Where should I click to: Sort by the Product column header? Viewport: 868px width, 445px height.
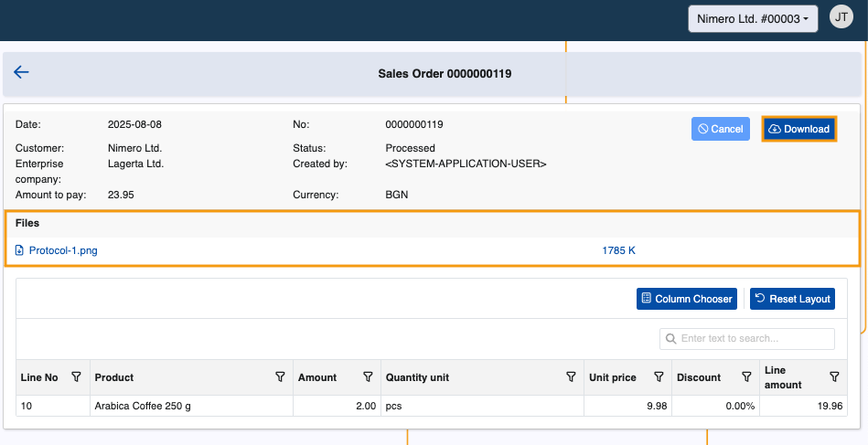(114, 377)
